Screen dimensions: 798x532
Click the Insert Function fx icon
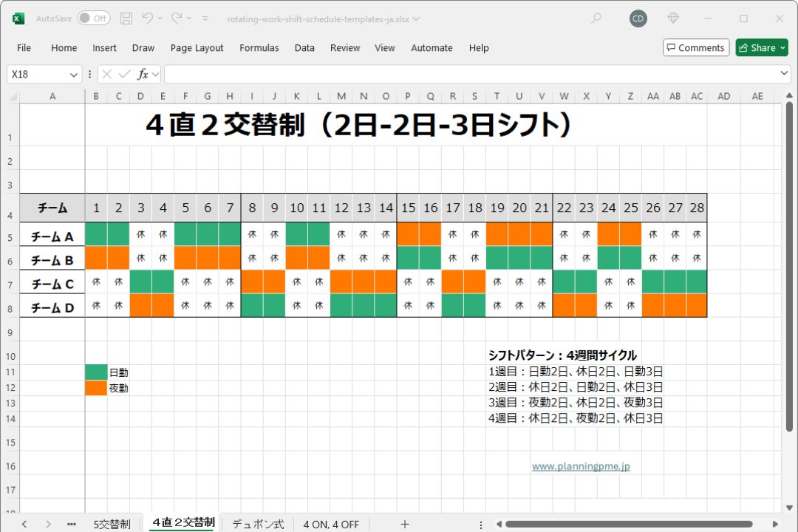tap(143, 75)
